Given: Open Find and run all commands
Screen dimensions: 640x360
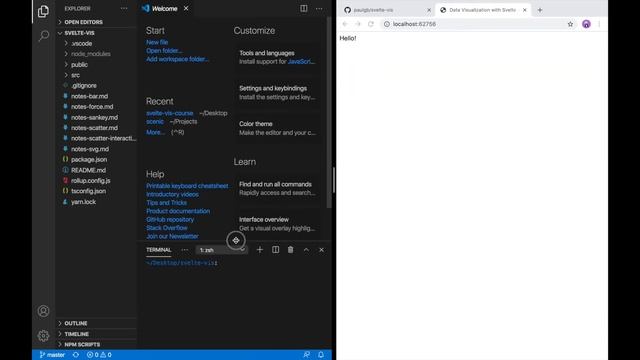Looking at the screenshot, I should click(x=277, y=188).
